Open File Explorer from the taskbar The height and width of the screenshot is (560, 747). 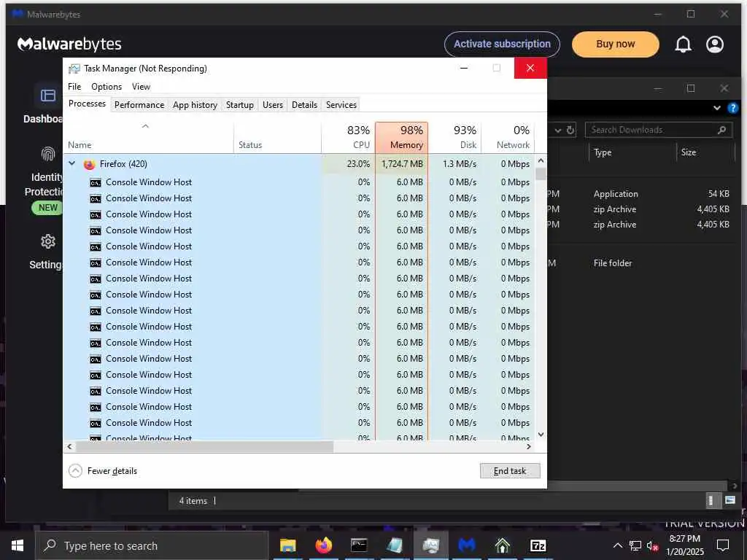pos(287,545)
